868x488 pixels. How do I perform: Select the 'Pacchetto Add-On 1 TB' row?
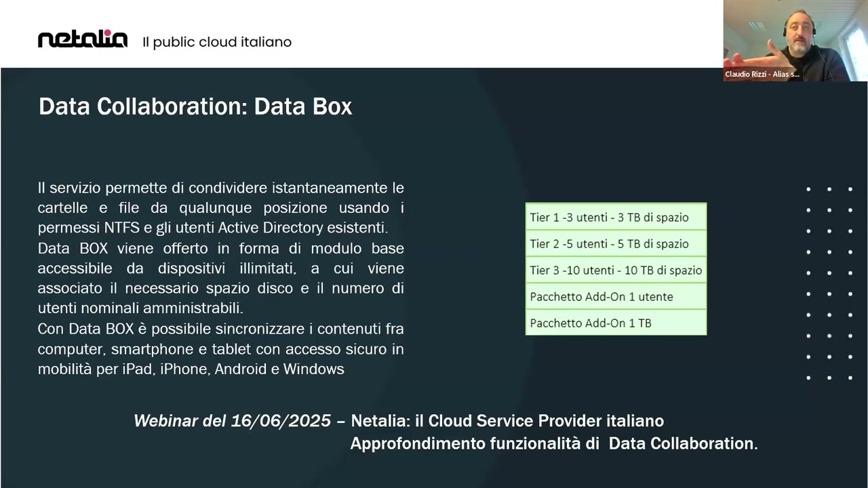(x=616, y=323)
